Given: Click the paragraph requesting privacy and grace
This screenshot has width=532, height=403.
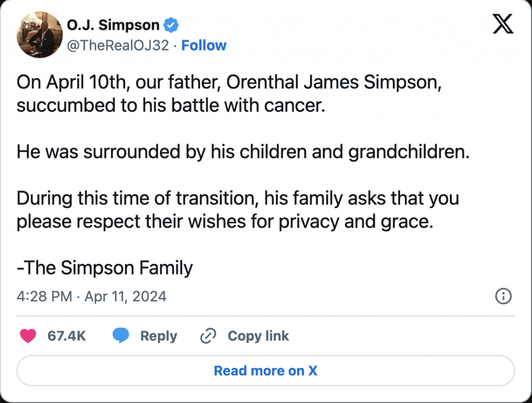Looking at the screenshot, I should tap(237, 210).
